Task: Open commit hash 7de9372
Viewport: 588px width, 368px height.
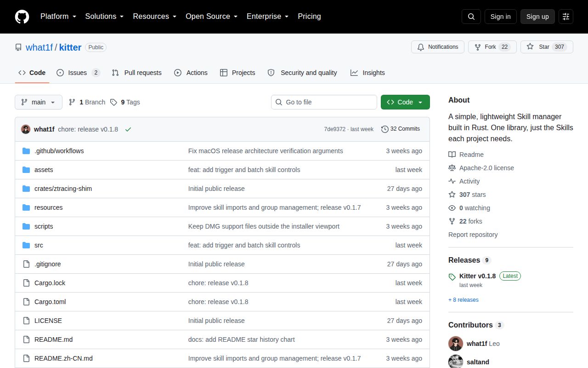Action: click(334, 129)
